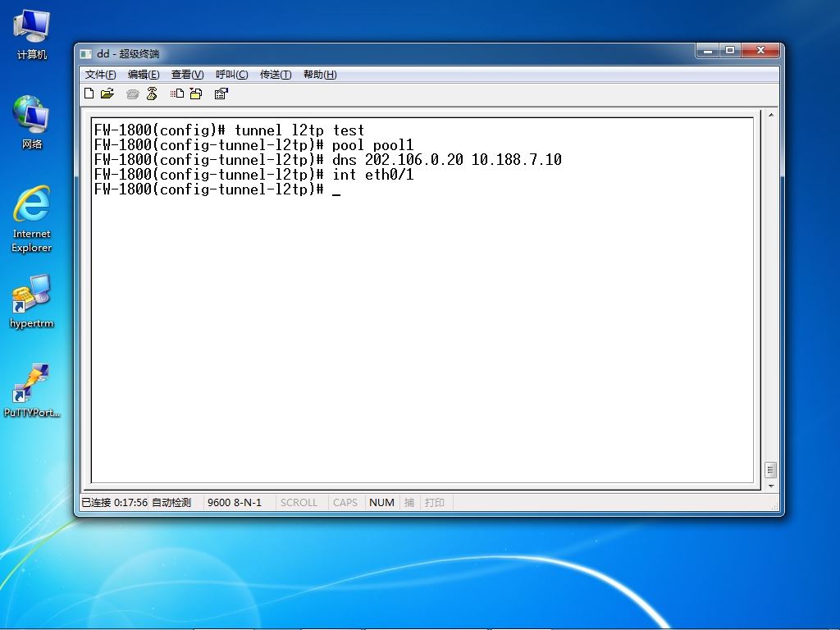Click the 'tunnel l2tp test' command line
Image resolution: width=840 pixels, height=630 pixels.
coord(230,130)
